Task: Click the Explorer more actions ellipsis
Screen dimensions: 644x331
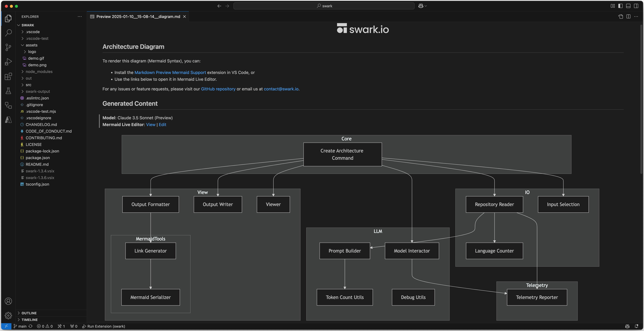Action: click(80, 17)
